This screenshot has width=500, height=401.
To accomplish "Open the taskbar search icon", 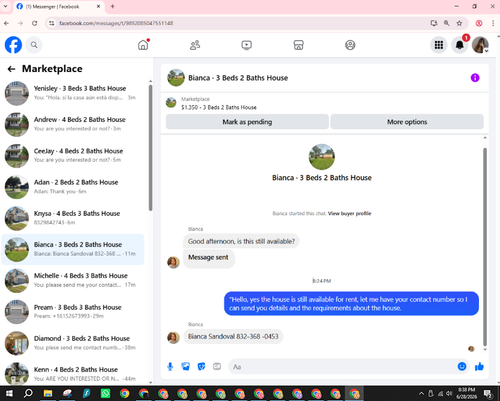I will (x=28, y=393).
